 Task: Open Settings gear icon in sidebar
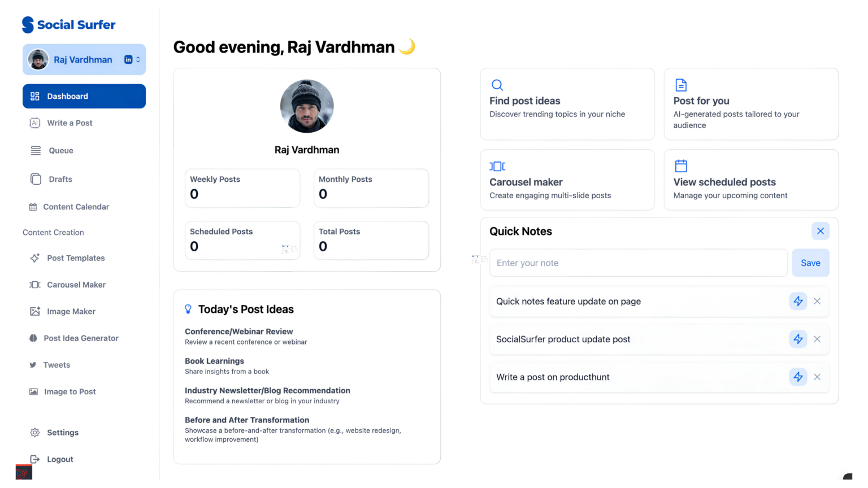pyautogui.click(x=35, y=433)
